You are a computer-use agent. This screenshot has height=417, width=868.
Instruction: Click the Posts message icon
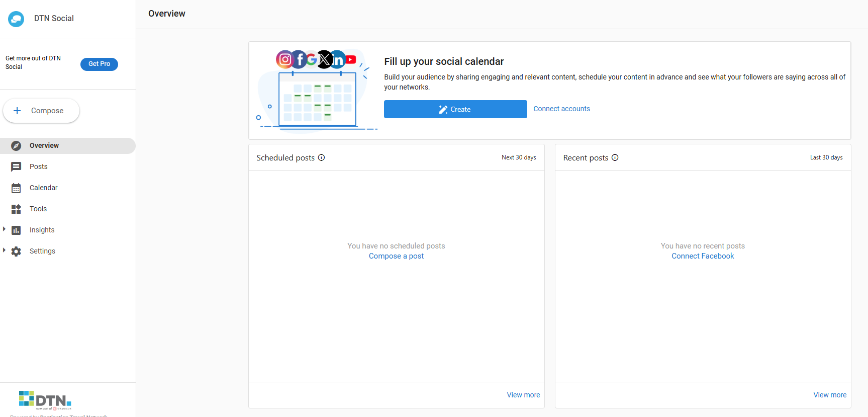tap(16, 167)
